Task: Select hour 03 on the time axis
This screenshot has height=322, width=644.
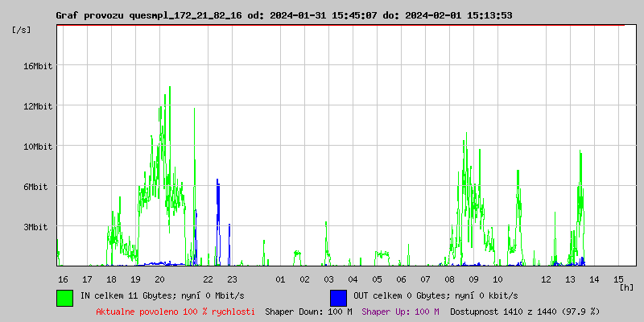Action: coord(328,279)
